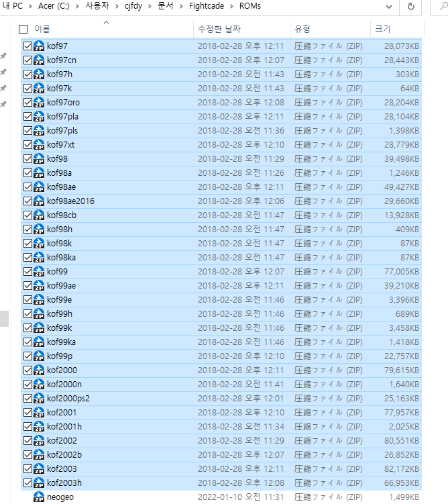Select the kof99ae ZIP file icon
Screen dimensions: 448x504
(39, 286)
